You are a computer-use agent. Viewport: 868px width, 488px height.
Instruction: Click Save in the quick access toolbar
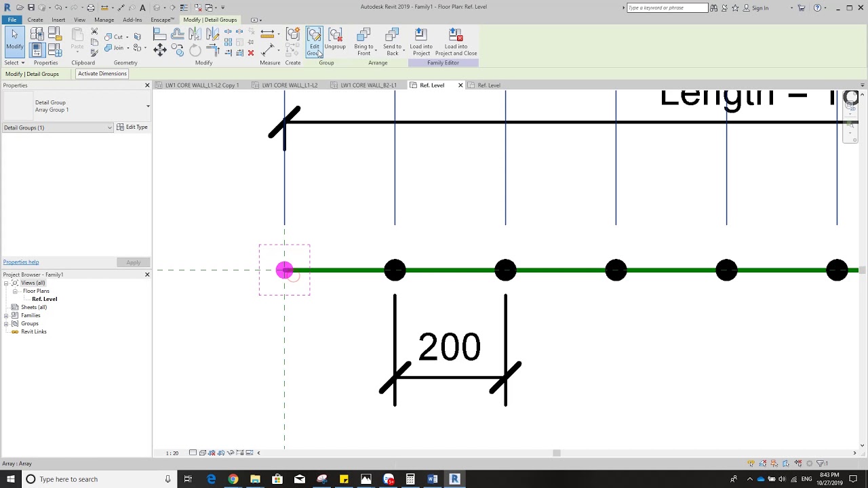point(32,7)
